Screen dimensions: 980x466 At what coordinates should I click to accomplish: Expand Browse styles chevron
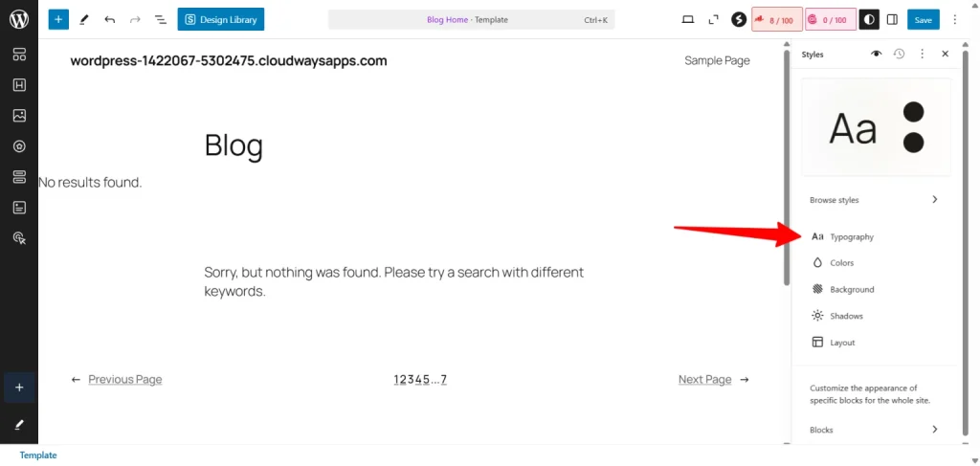click(x=934, y=200)
